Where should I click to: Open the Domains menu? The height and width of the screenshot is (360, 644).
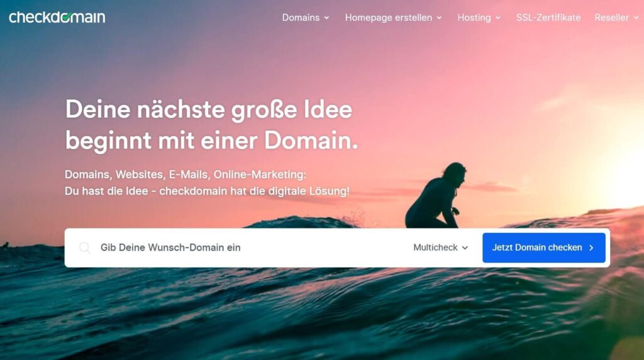pyautogui.click(x=306, y=18)
